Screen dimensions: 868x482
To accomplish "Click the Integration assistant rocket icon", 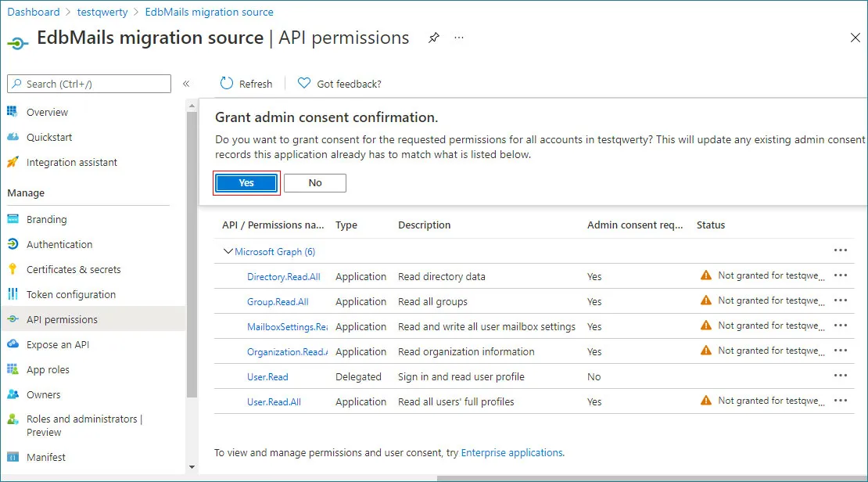I will pyautogui.click(x=13, y=162).
